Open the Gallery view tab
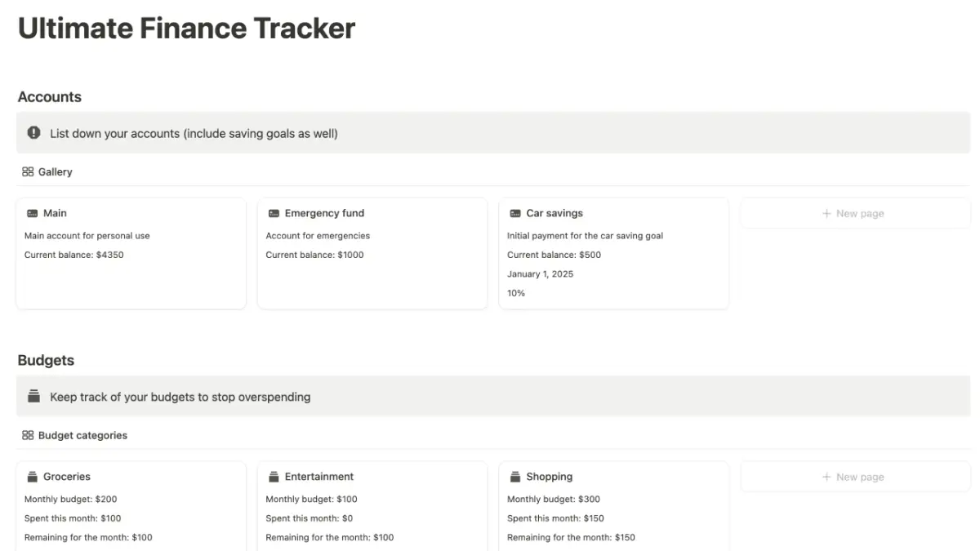 55,171
